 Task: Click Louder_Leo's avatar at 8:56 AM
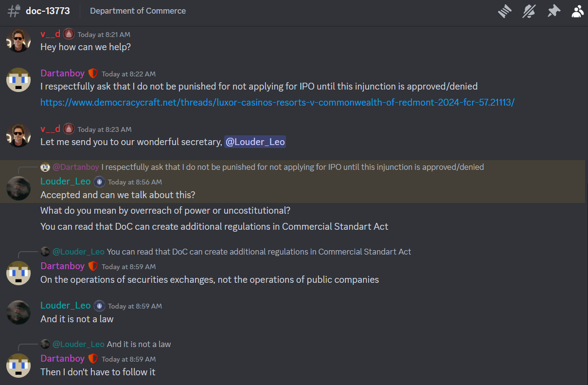18,188
